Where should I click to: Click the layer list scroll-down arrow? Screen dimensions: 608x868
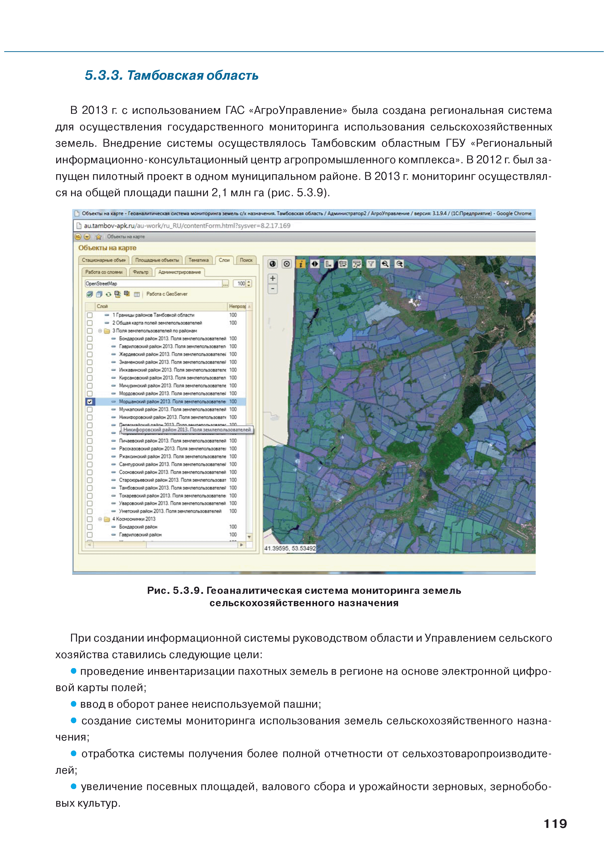pyautogui.click(x=249, y=537)
